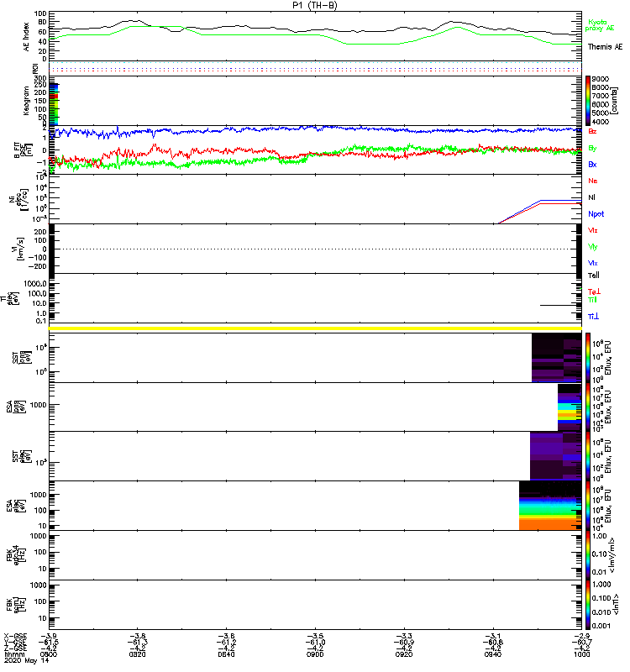Click the '0940' time tick label

pyautogui.click(x=493, y=654)
